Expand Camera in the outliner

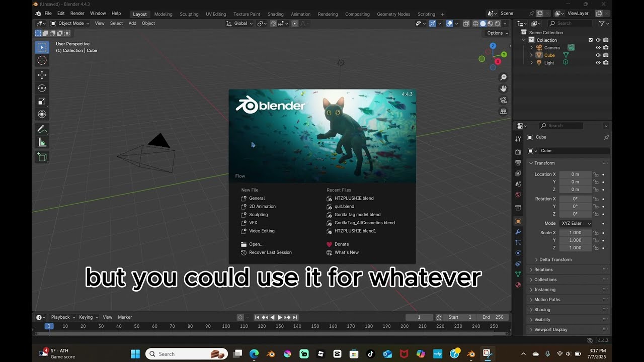pyautogui.click(x=531, y=48)
